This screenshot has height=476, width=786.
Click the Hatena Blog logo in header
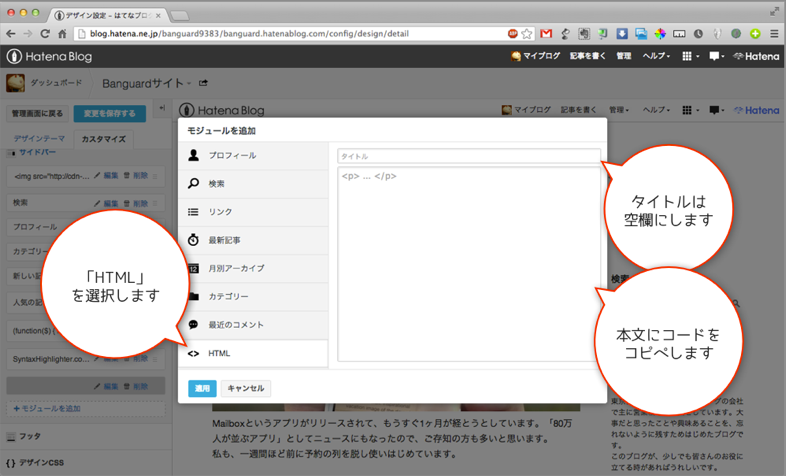click(49, 57)
